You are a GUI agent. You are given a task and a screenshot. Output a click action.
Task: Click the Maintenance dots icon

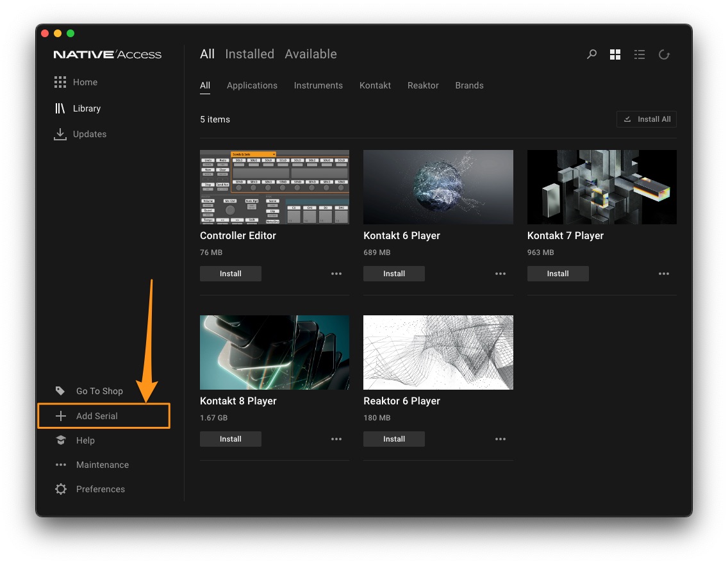tap(61, 465)
